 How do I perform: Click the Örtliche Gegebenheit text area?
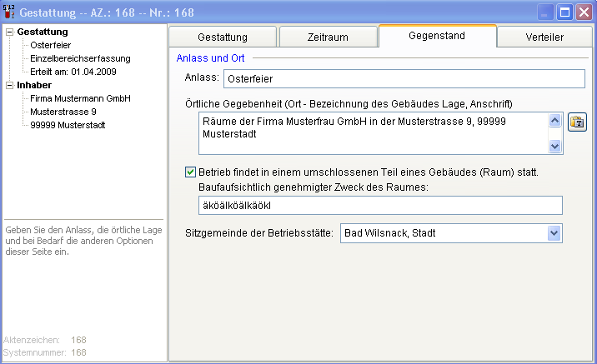[x=372, y=133]
